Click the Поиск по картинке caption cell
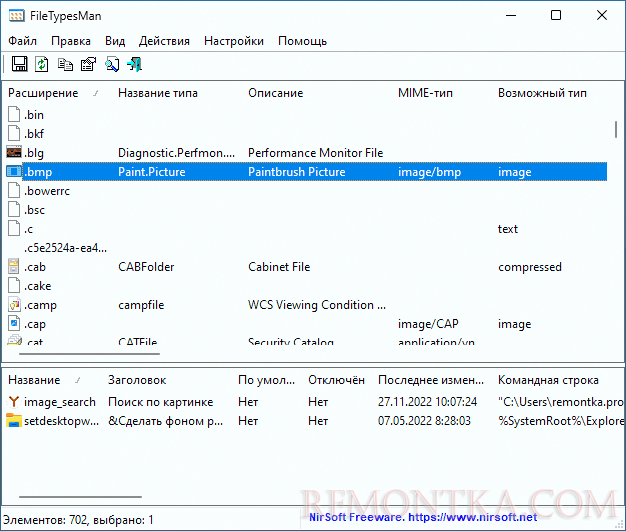Screen dimensions: 626x531 coord(160,402)
